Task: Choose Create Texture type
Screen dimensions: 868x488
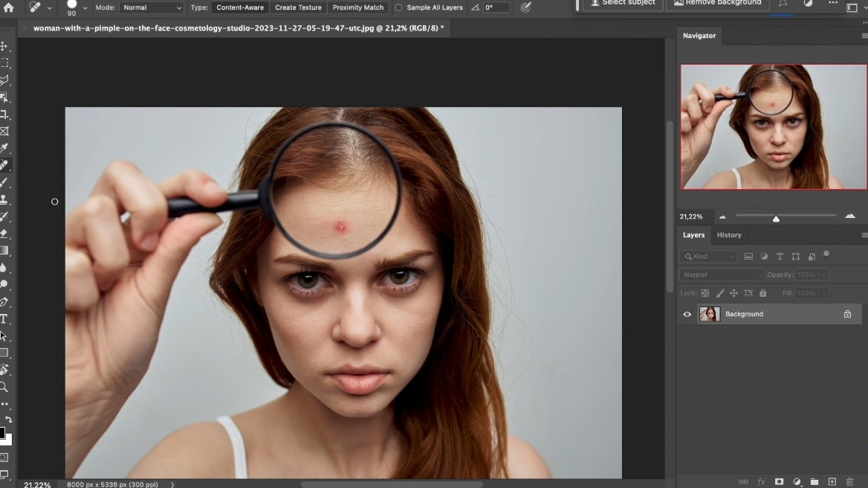Action: [298, 7]
